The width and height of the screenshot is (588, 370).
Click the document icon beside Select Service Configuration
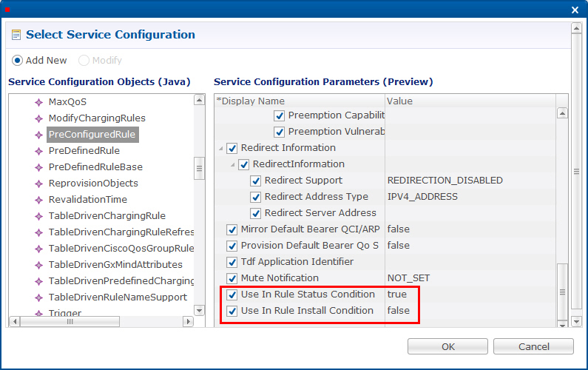tap(16, 35)
